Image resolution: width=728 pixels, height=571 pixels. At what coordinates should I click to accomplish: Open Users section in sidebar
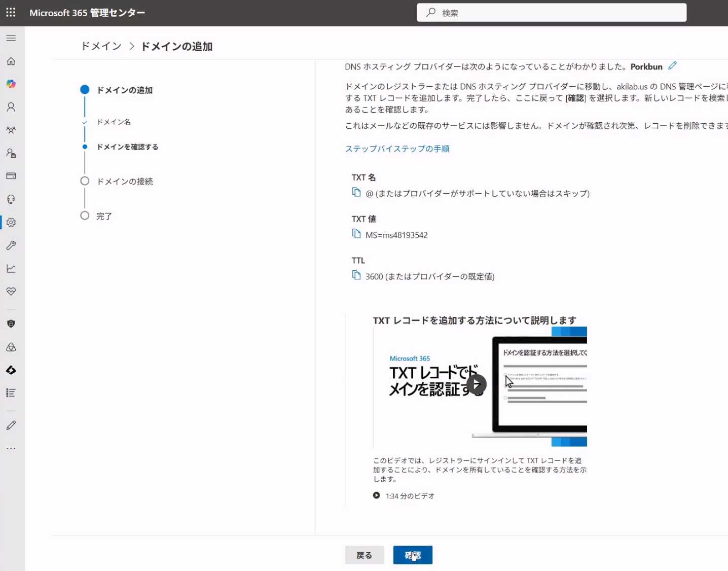coord(11,107)
